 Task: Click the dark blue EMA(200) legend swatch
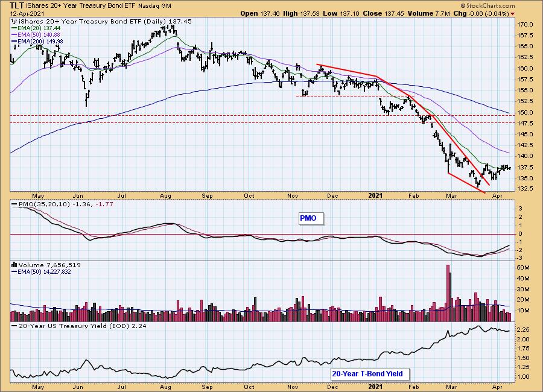click(x=14, y=42)
